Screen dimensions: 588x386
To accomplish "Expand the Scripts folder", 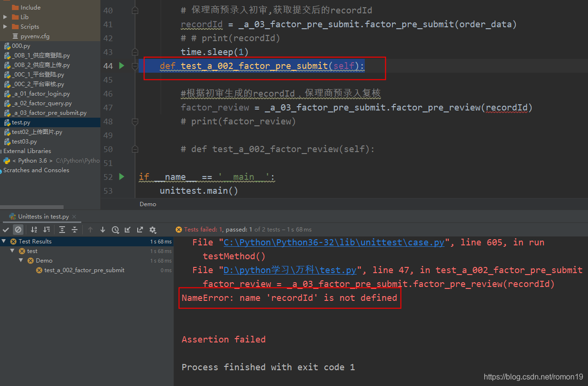I will point(5,26).
